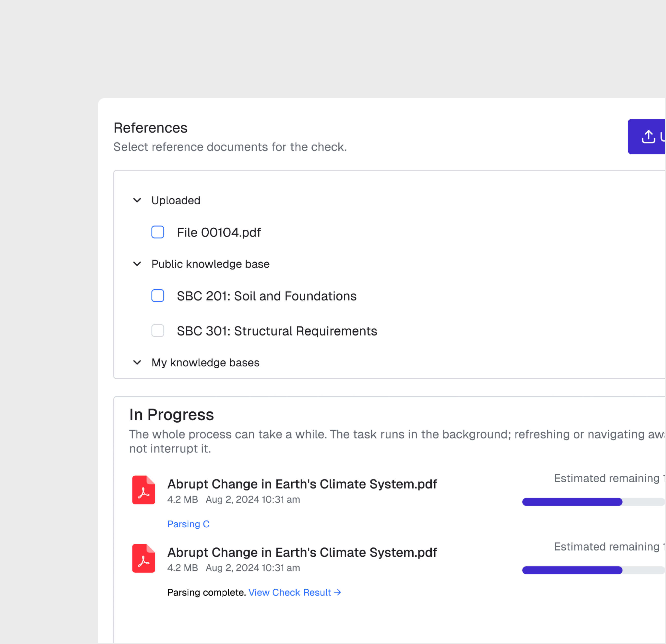Collapse the Uploaded section
This screenshot has width=666, height=644.
[x=137, y=200]
